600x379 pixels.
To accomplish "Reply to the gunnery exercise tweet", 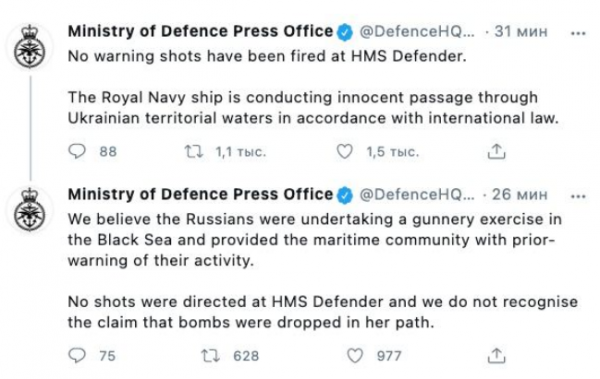I will coord(77,356).
